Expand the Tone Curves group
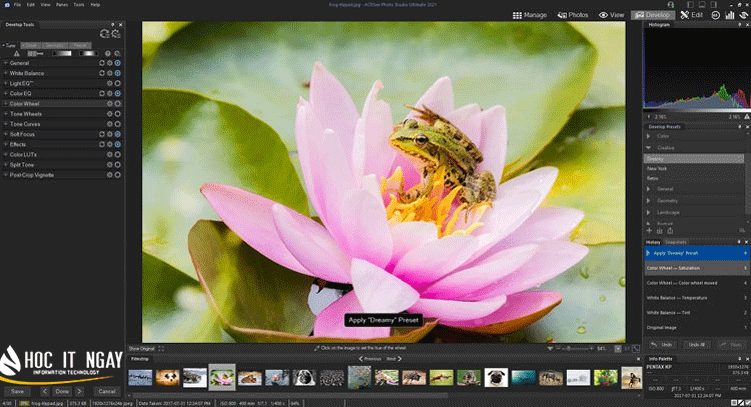The width and height of the screenshot is (751, 407). pyautogui.click(x=6, y=124)
